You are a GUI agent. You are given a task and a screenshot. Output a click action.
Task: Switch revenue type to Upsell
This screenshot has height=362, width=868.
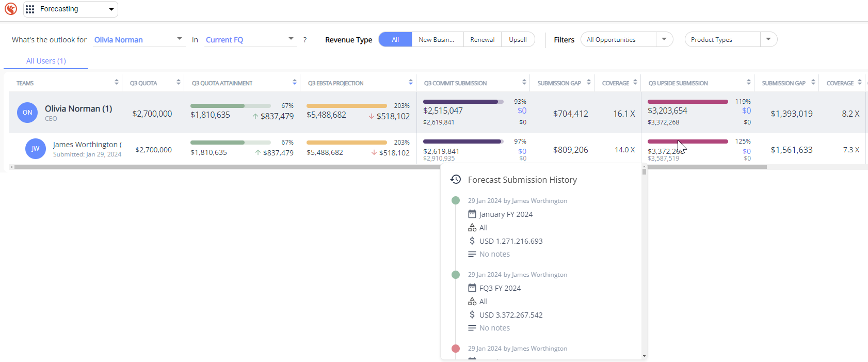pos(518,40)
